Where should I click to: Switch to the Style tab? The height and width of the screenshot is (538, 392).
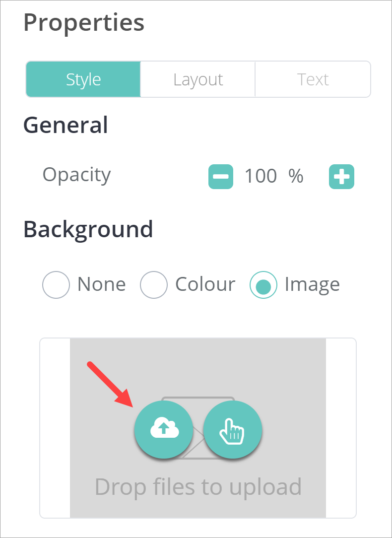pos(83,79)
